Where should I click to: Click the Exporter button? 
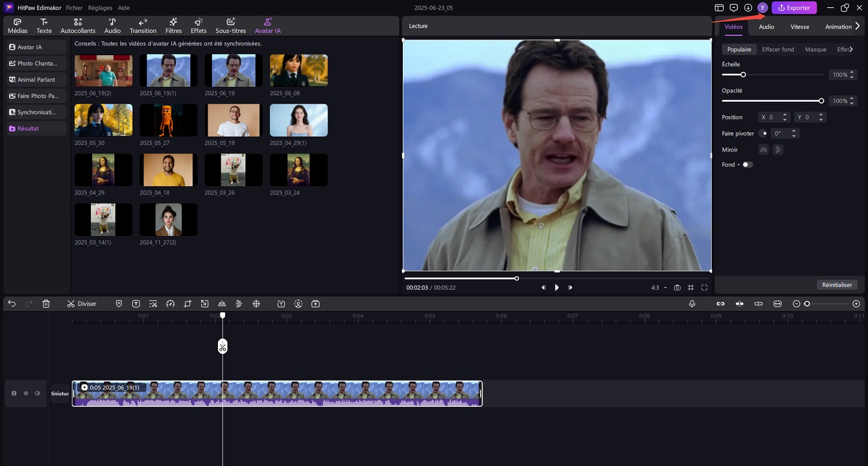tap(794, 8)
